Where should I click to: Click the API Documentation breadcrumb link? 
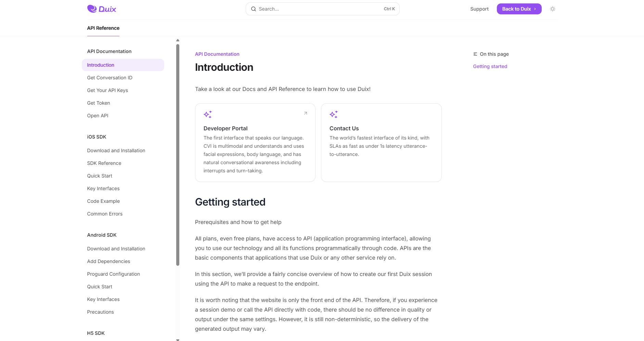(x=217, y=54)
